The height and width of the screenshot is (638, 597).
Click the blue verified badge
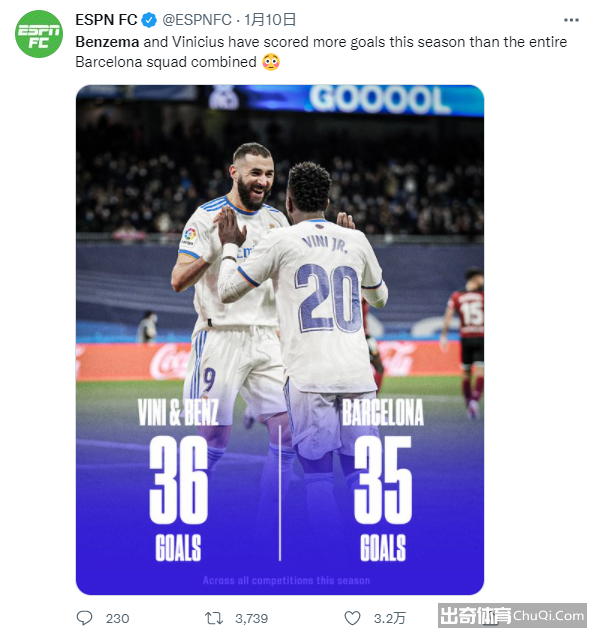click(x=149, y=20)
